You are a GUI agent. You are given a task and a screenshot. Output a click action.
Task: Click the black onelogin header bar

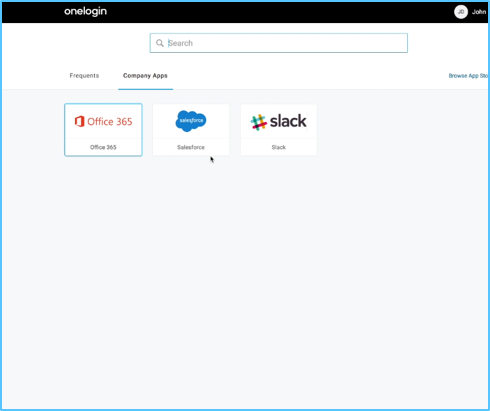[245, 12]
